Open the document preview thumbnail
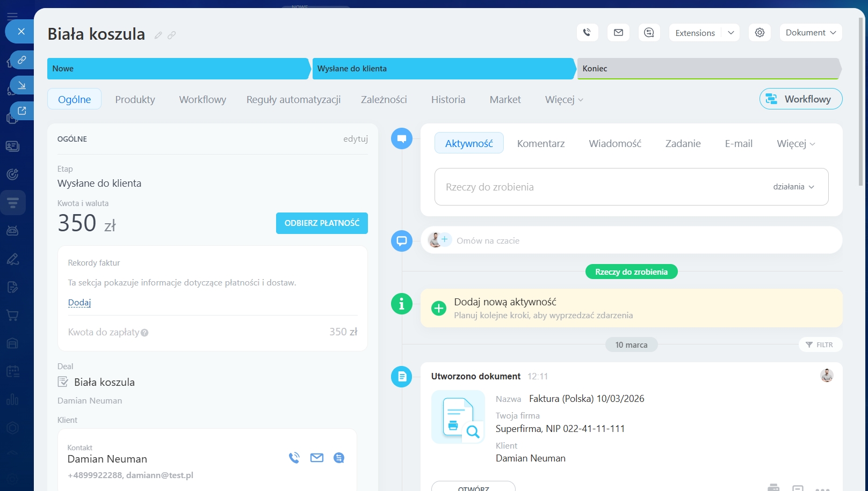 pyautogui.click(x=458, y=417)
